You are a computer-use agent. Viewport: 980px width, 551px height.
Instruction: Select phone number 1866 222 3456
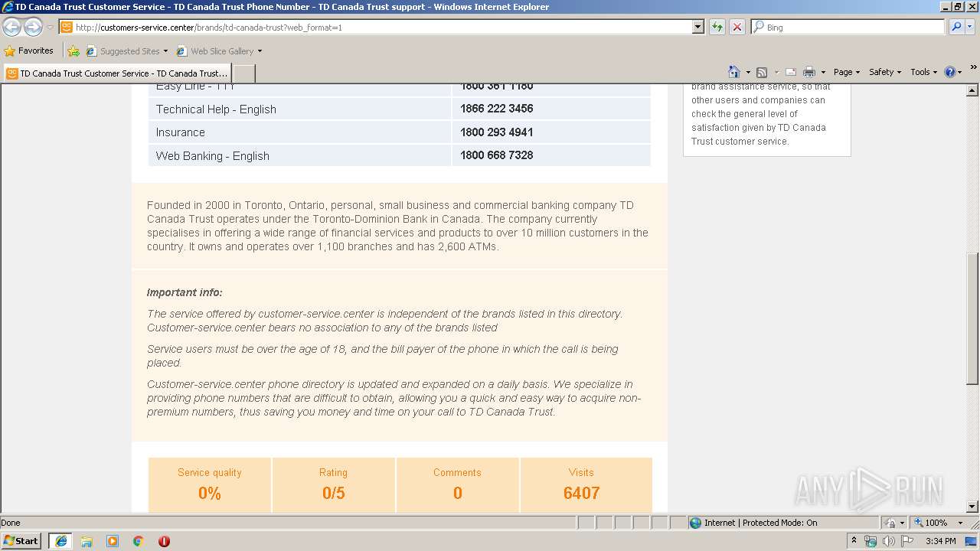[497, 109]
